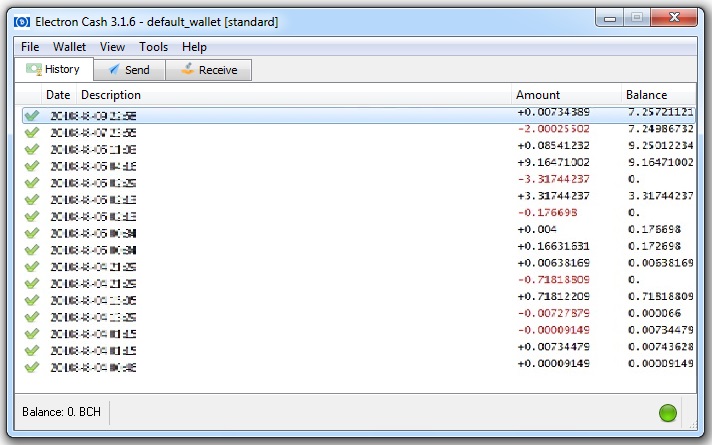Click the balance value 0.172698
Screen dimensions: 712x445
click(x=654, y=246)
